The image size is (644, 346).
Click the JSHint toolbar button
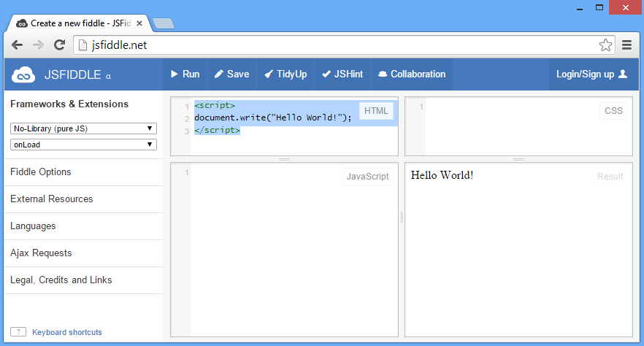click(x=342, y=74)
